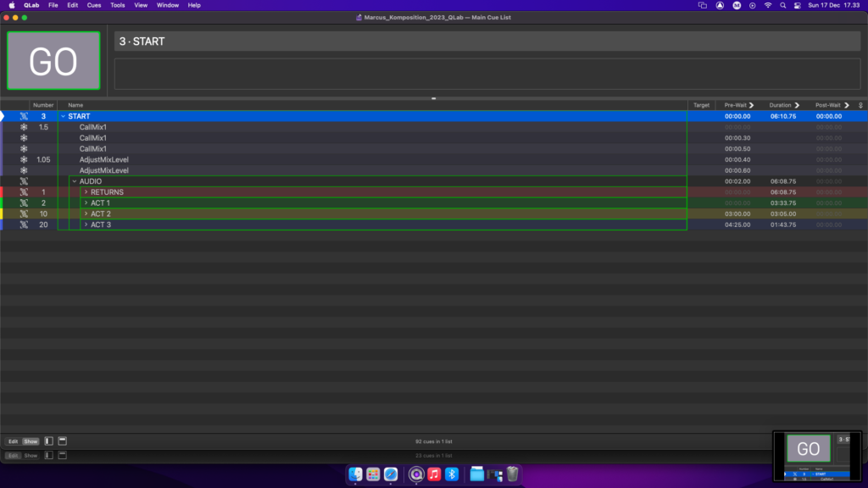Click the Wi-Fi status icon
Viewport: 868px width, 488px height.
768,5
